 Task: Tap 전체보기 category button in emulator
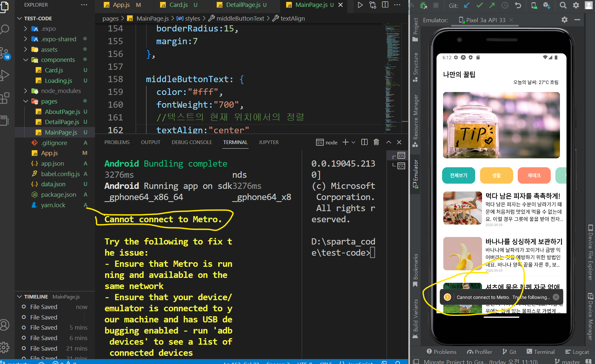(458, 175)
